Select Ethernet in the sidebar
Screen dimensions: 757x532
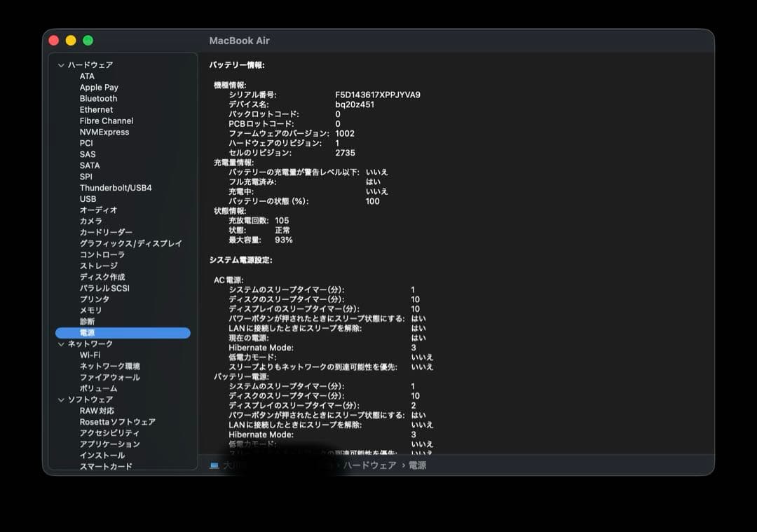(96, 109)
